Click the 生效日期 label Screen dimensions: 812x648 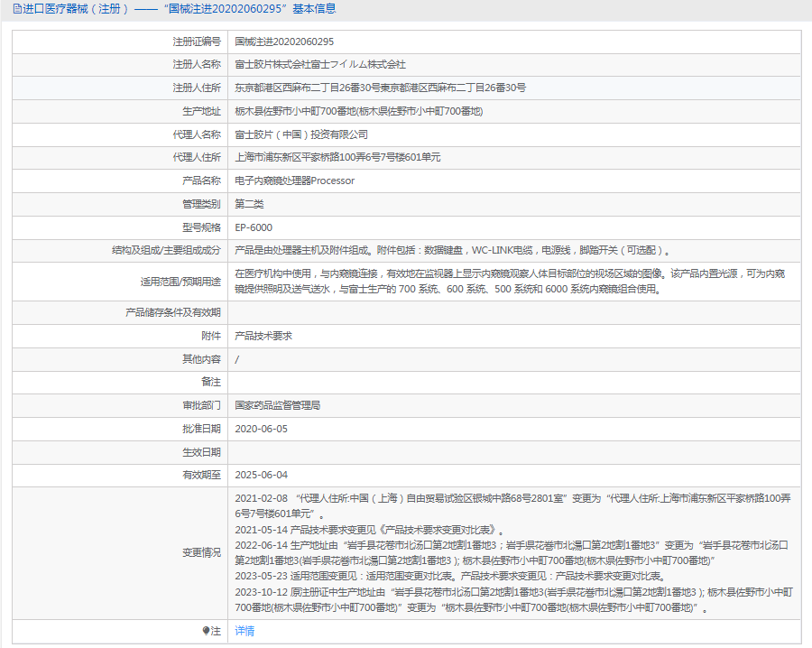pyautogui.click(x=201, y=452)
